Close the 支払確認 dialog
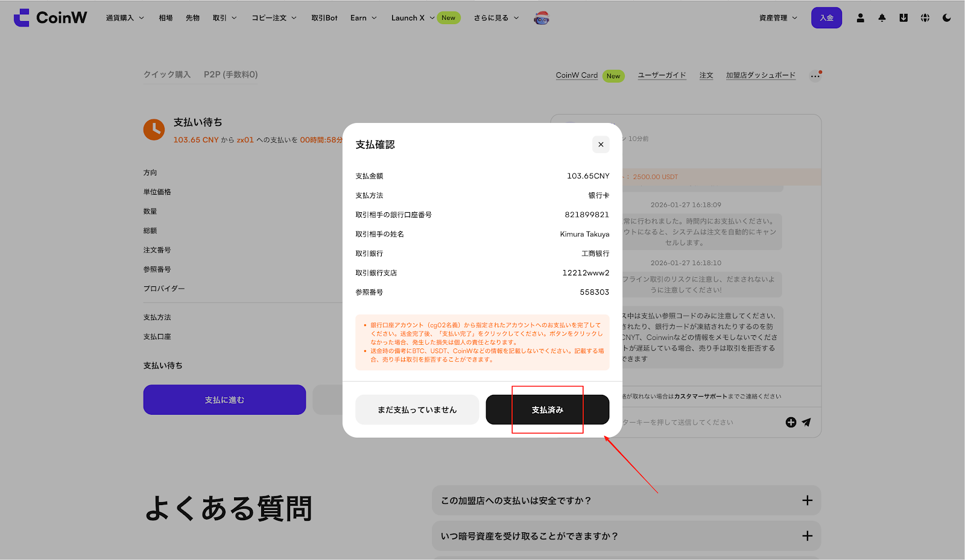965x560 pixels. 601,145
